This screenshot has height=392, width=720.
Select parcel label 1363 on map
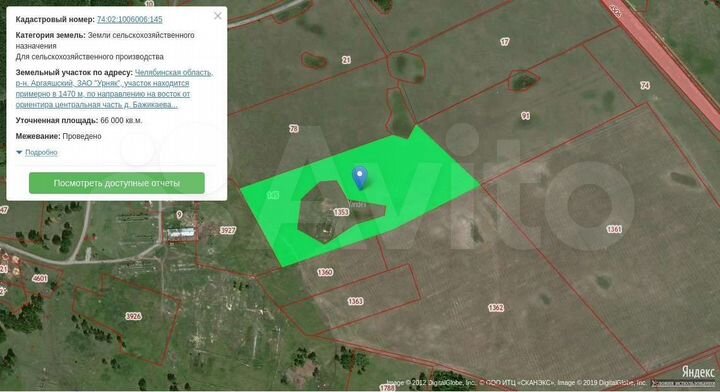(355, 301)
